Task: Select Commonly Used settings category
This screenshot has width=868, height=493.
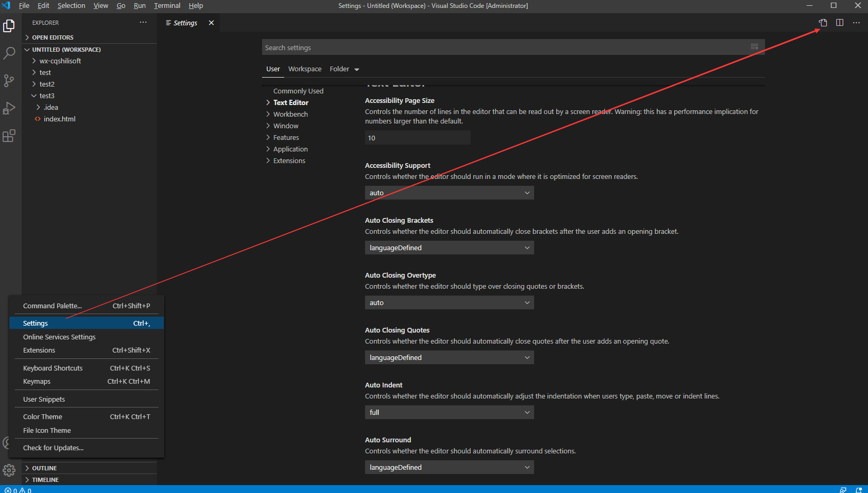Action: coord(298,91)
